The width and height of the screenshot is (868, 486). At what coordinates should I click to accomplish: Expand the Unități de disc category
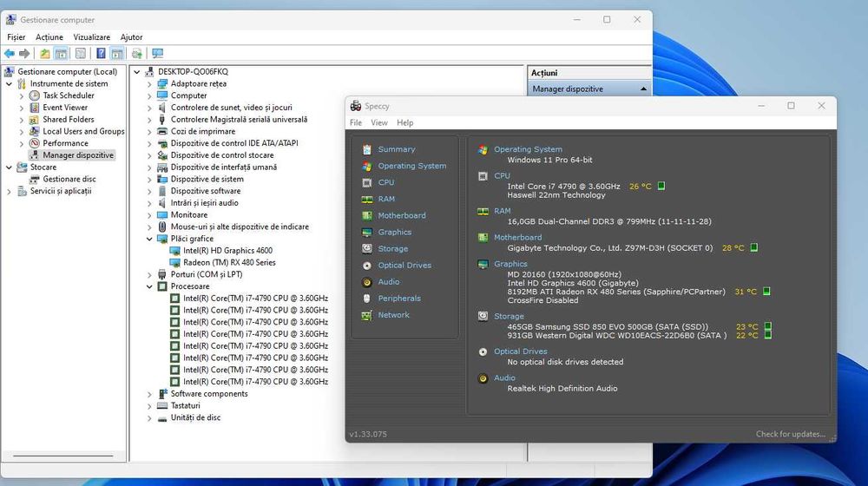(x=149, y=418)
